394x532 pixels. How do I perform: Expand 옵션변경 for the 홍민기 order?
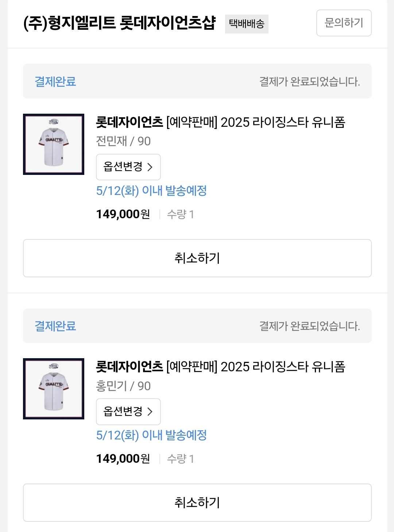[x=128, y=411]
